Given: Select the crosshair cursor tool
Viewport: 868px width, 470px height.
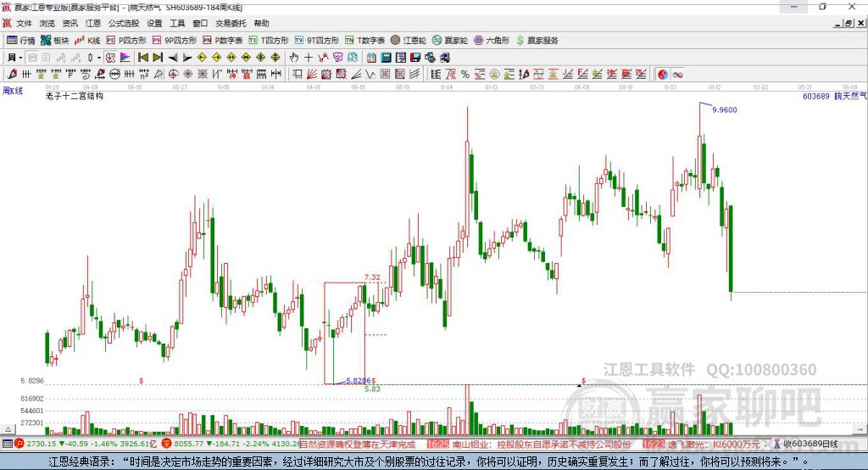Looking at the screenshot, I should (x=309, y=58).
